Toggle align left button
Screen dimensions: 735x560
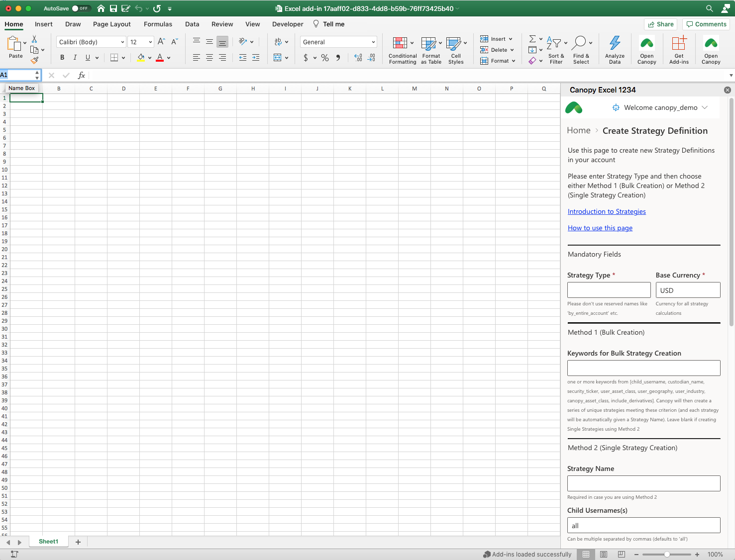click(197, 58)
